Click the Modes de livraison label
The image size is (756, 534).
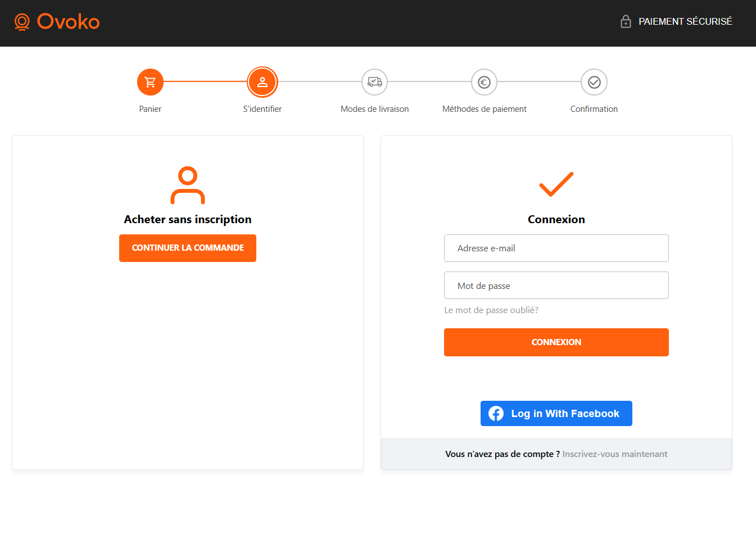375,109
